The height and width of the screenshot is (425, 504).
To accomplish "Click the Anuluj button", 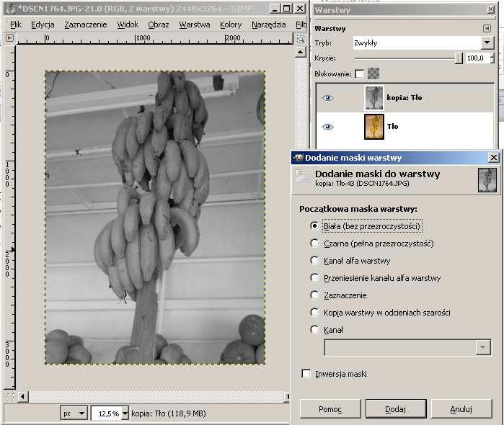I will point(461,409).
